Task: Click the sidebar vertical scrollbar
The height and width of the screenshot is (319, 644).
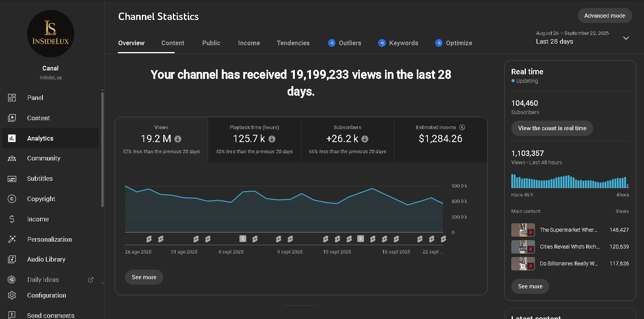Action: (x=102, y=149)
